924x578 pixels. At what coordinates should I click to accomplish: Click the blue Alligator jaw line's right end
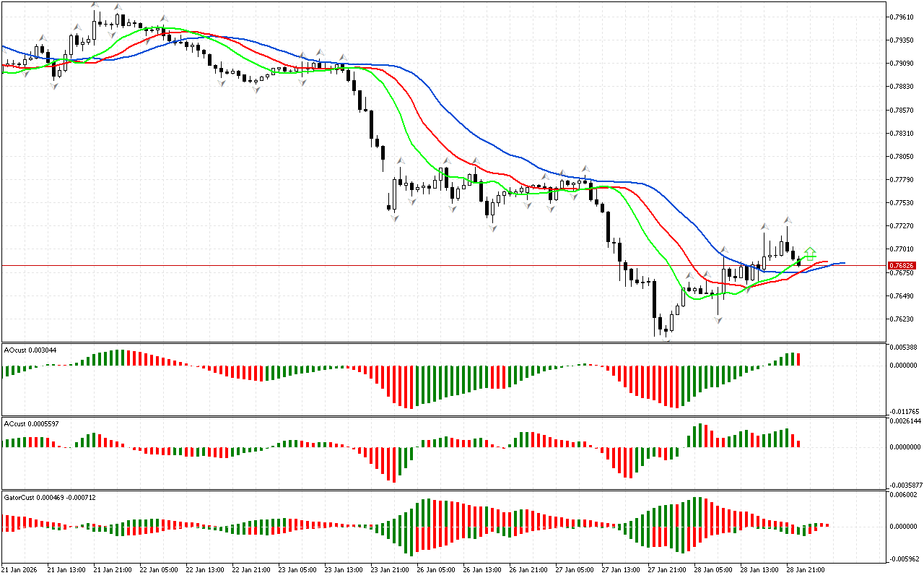pyautogui.click(x=842, y=263)
